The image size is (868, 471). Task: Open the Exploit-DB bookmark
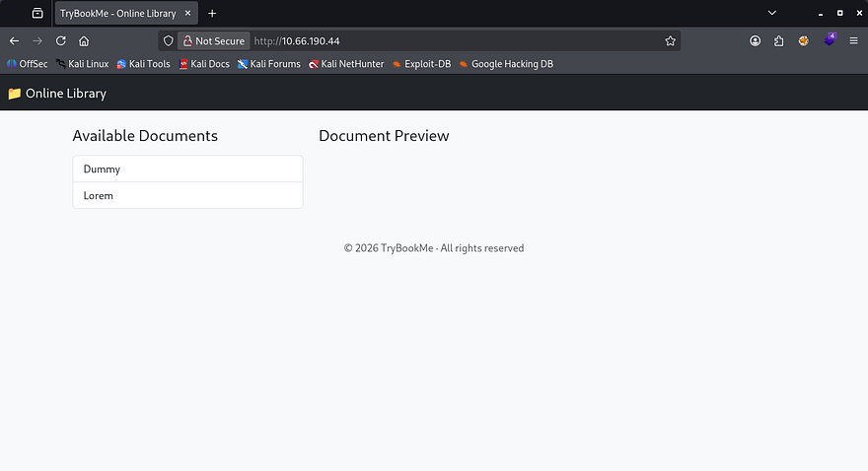click(421, 64)
